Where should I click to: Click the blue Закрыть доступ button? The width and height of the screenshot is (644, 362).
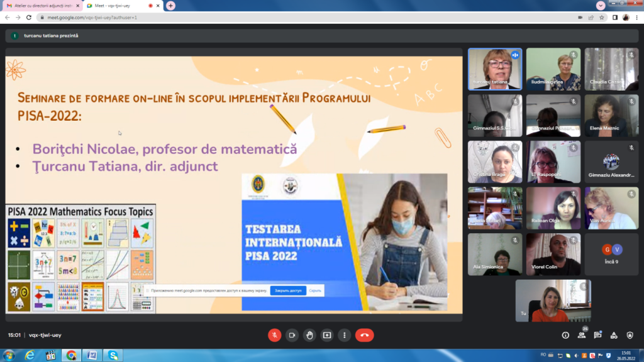pyautogui.click(x=288, y=290)
